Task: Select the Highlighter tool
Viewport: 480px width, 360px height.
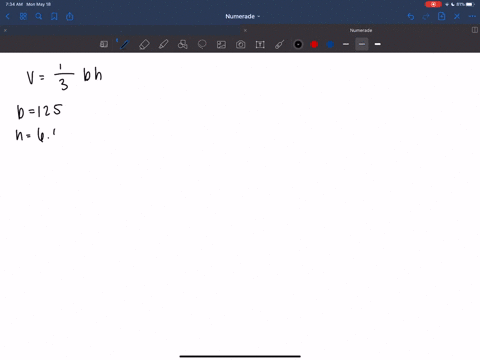Action: click(x=163, y=44)
